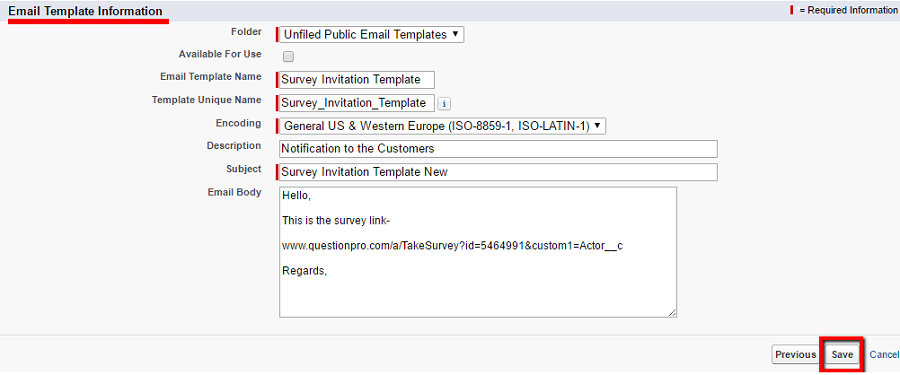Click the 'Hello,' line in email body
The image size is (900, 375).
pos(296,196)
